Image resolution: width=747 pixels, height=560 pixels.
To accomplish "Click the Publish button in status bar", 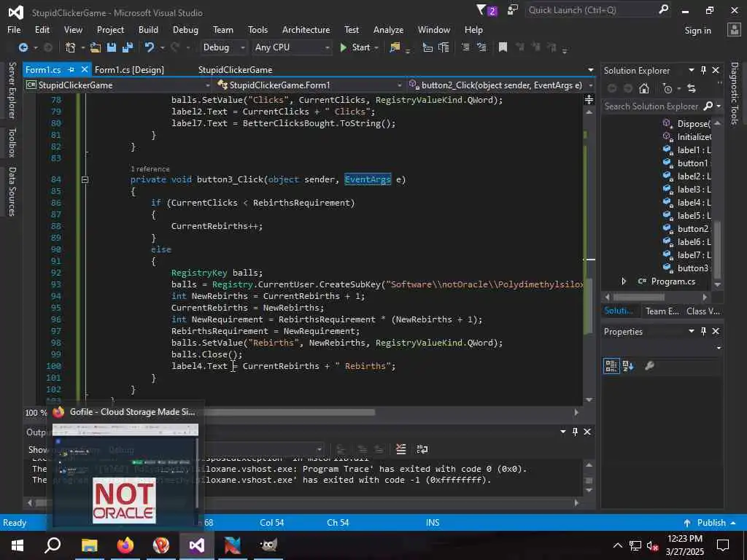I will point(709,522).
